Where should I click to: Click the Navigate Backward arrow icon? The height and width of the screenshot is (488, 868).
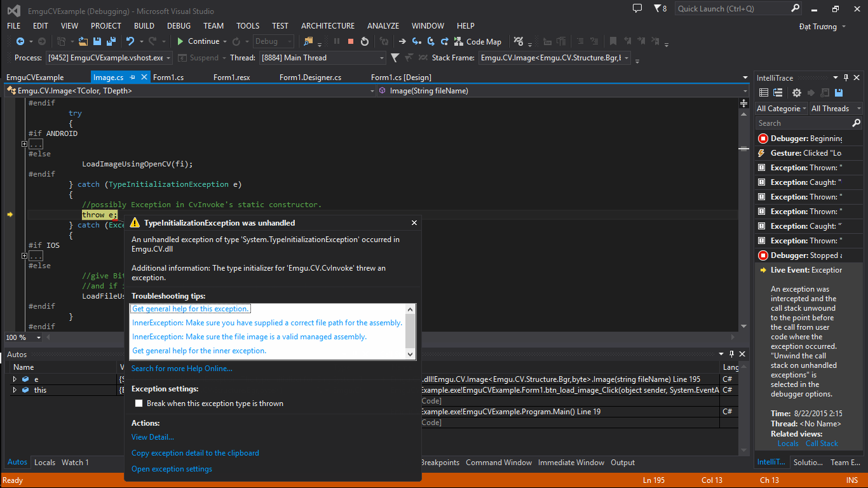point(20,41)
